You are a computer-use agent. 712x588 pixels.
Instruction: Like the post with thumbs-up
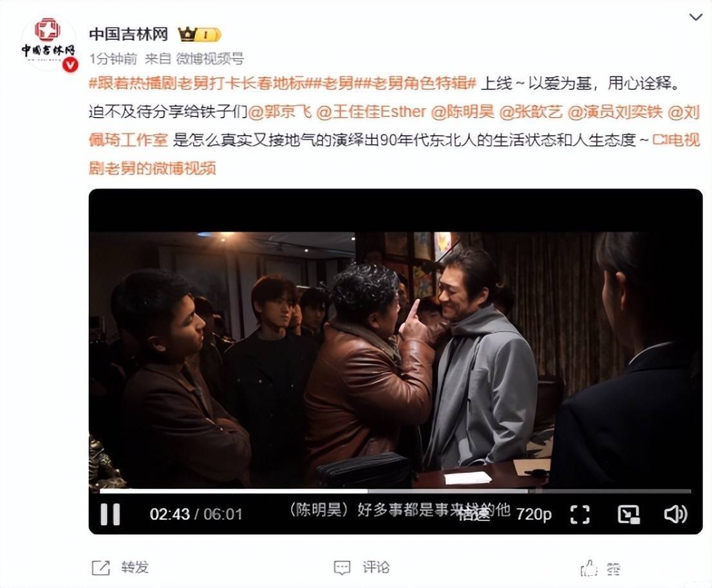[x=589, y=568]
